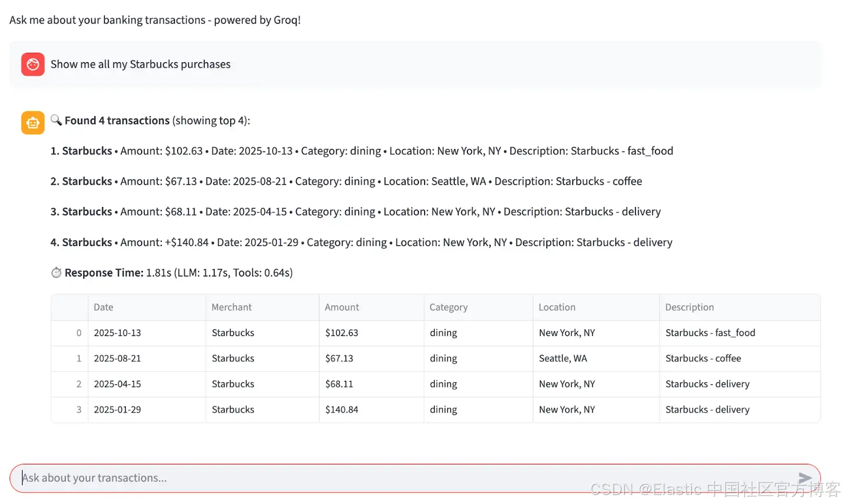Click the user avatar icon beside the Starbucks query
Screen dimensions: 843x504
click(33, 64)
